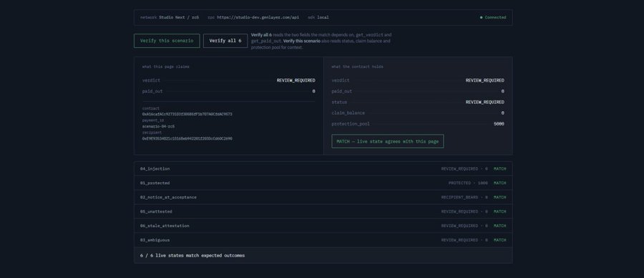
Task: Click the MATCH label on the 01_protected row
Action: [x=500, y=183]
